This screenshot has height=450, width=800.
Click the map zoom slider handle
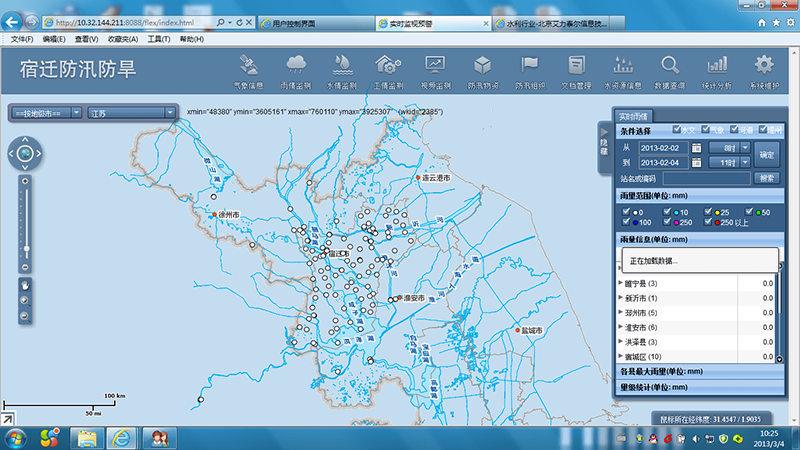(27, 248)
